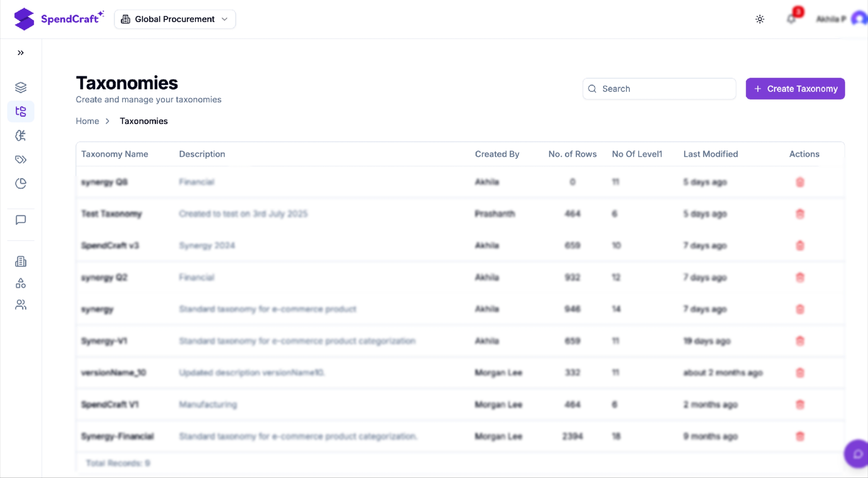This screenshot has height=478, width=868.
Task: Open the floating chat support bubble
Action: tap(857, 454)
